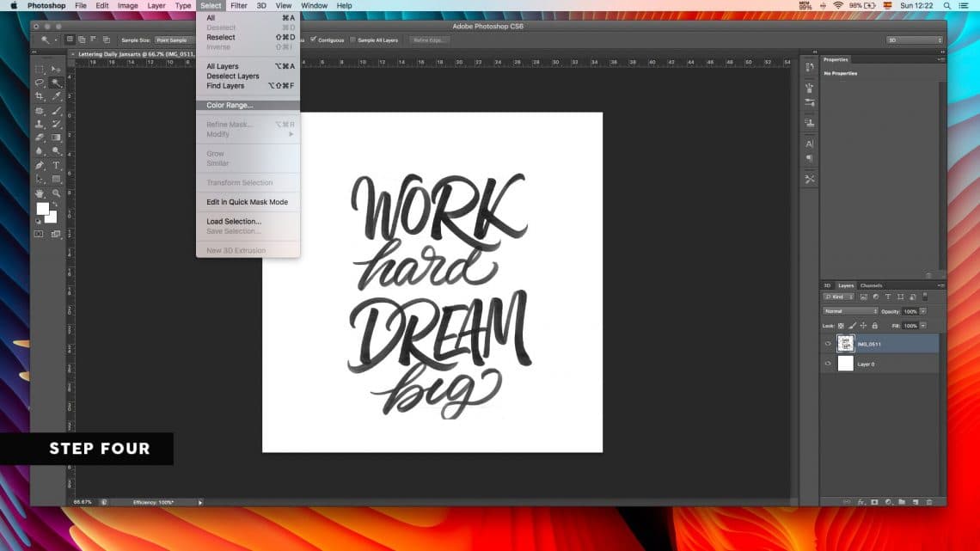The height and width of the screenshot is (551, 980).
Task: Select the Healing Brush tool
Action: (40, 111)
